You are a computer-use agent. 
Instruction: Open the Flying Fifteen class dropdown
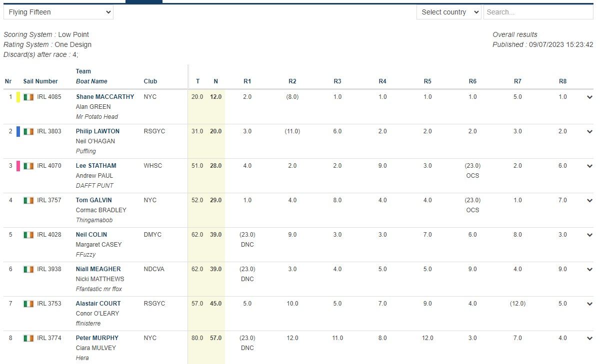[58, 12]
